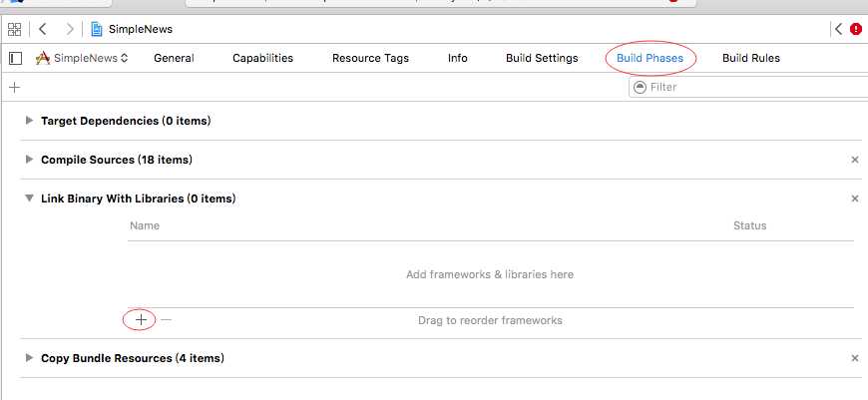Add a library with the plus button
Image resolution: width=868 pixels, height=400 pixels.
(142, 320)
